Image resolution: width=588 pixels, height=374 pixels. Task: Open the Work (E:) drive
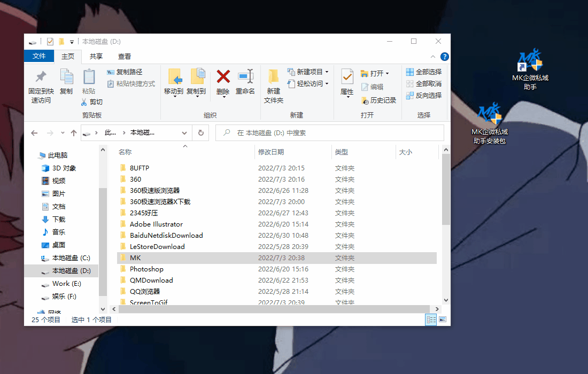coord(61,284)
